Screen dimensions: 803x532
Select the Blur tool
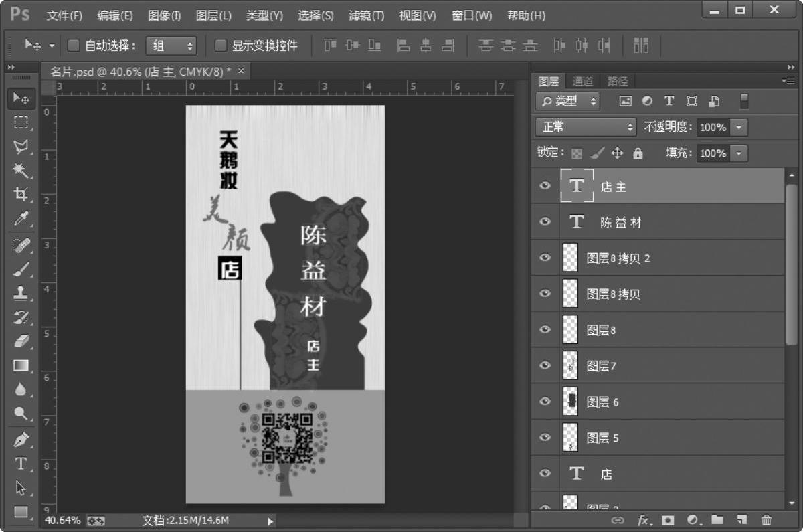[21, 389]
